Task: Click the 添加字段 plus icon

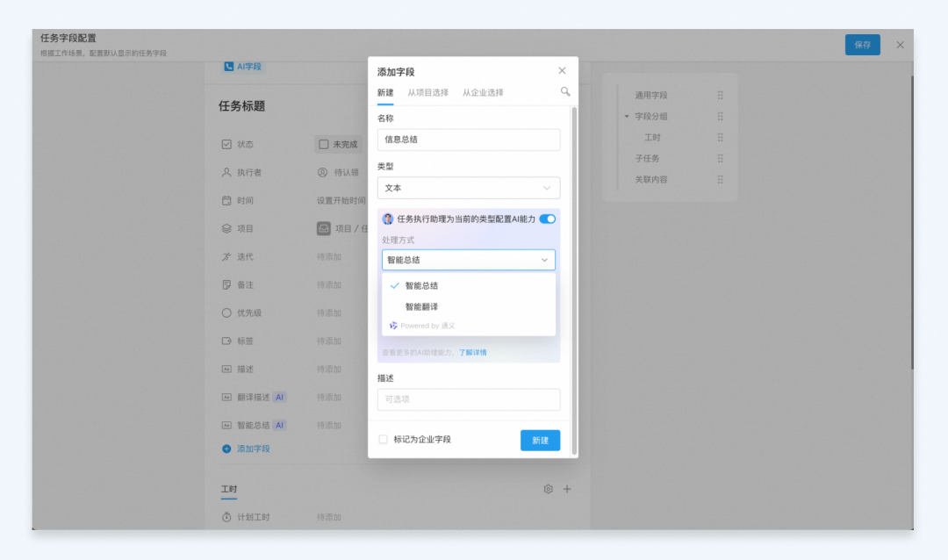Action: tap(226, 449)
